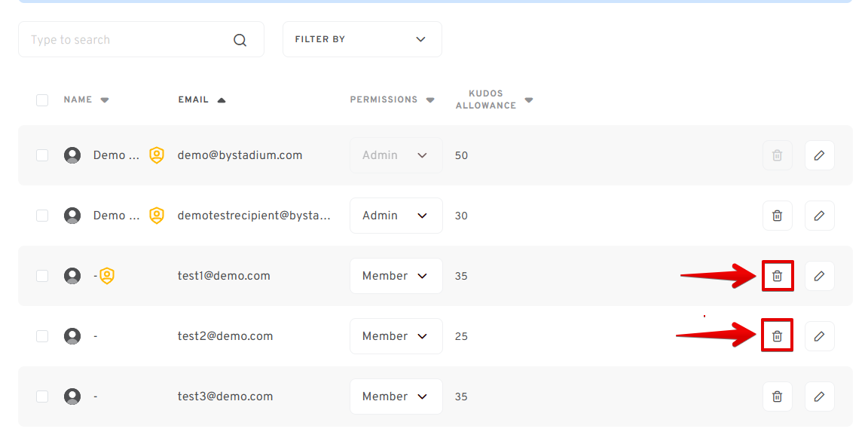Toggle the select-all checkbox in header
Image resolution: width=868 pixels, height=444 pixels.
[x=42, y=100]
